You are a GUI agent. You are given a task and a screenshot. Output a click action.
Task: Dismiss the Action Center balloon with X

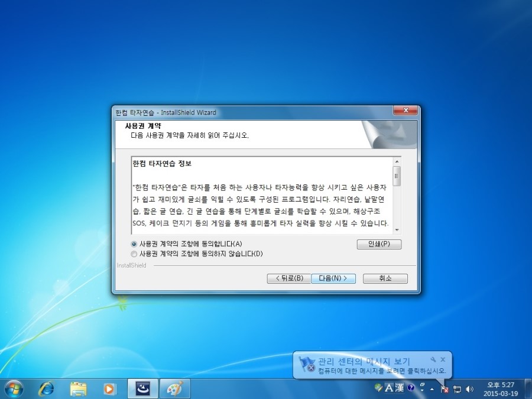[443, 359]
